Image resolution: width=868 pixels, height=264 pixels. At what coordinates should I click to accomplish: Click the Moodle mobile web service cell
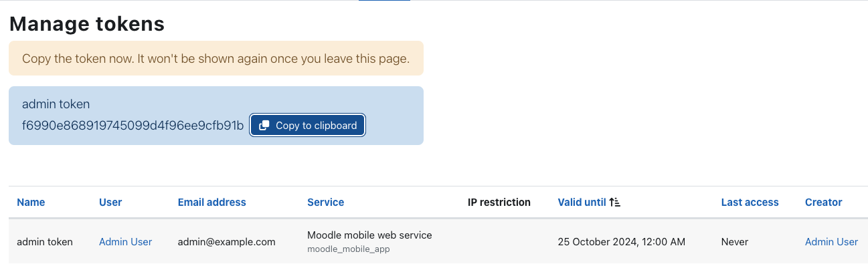coord(369,235)
